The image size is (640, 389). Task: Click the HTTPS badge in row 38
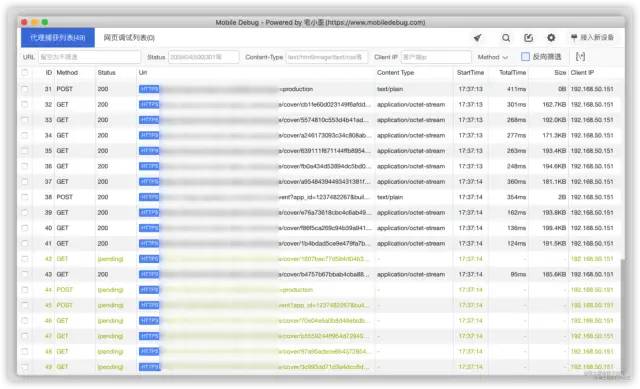(x=149, y=197)
